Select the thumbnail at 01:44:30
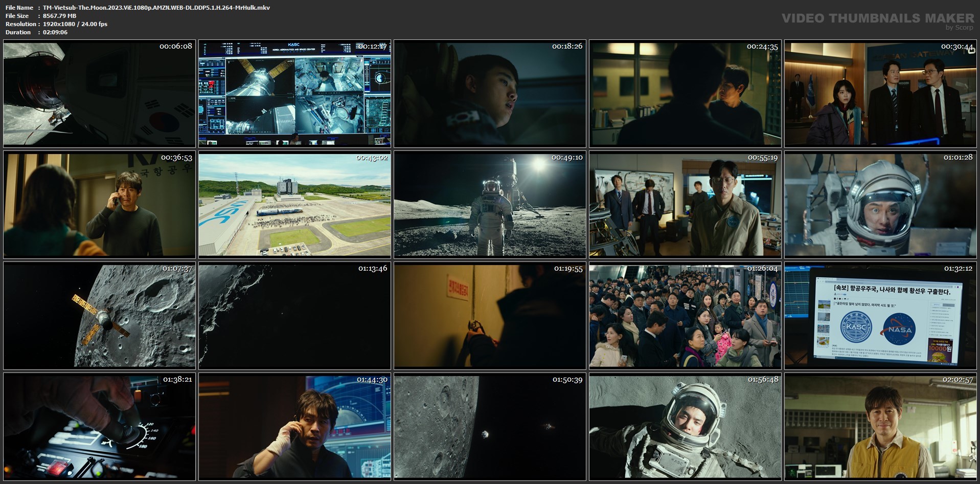 [x=295, y=427]
